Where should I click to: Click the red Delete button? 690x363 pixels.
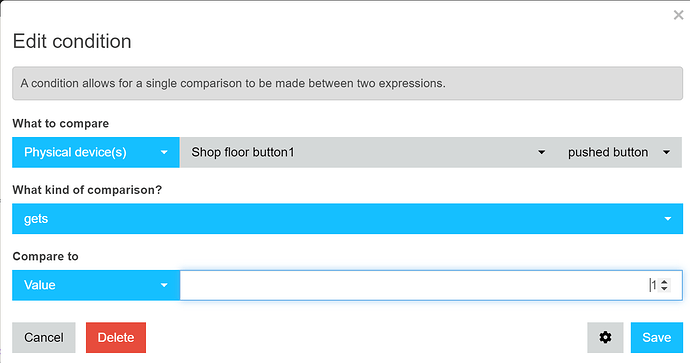pyautogui.click(x=116, y=337)
